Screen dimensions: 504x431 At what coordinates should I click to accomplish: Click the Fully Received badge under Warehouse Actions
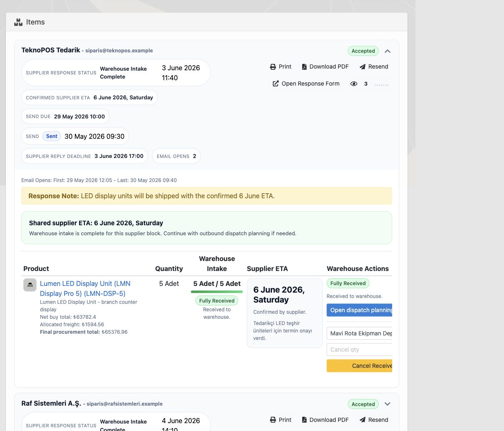coord(348,283)
